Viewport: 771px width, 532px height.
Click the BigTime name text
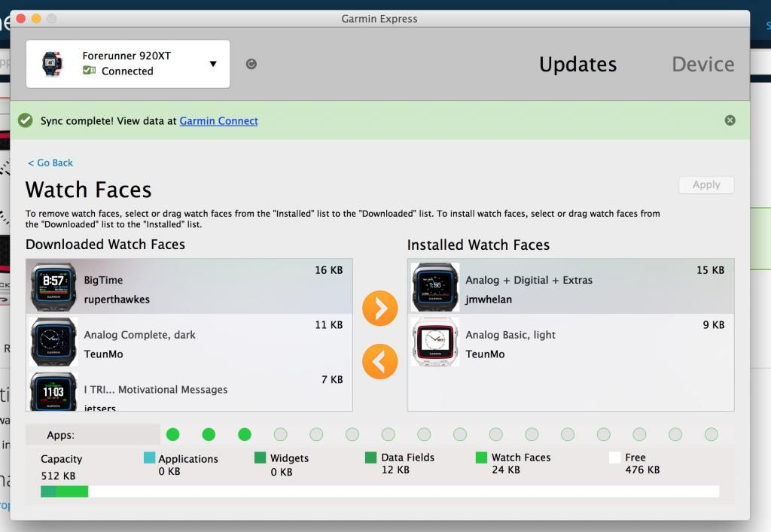click(x=103, y=280)
